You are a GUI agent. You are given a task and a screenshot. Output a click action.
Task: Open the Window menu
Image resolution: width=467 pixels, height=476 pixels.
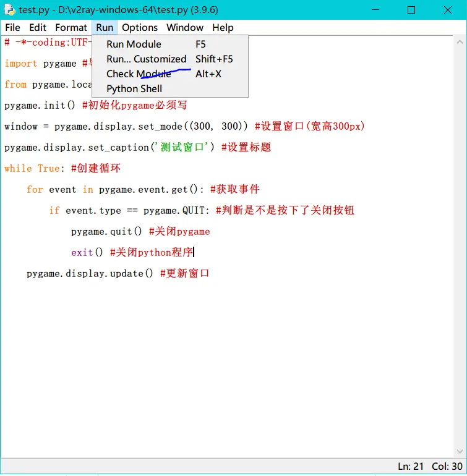(x=185, y=28)
